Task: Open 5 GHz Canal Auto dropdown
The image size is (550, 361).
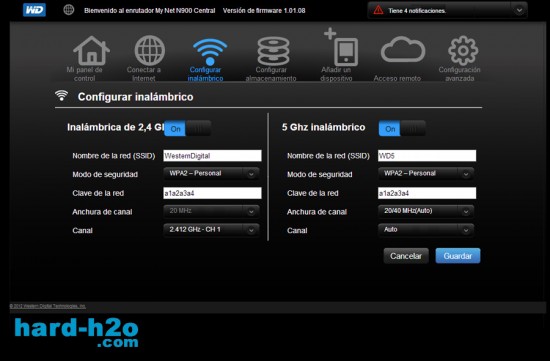Action: point(426,230)
